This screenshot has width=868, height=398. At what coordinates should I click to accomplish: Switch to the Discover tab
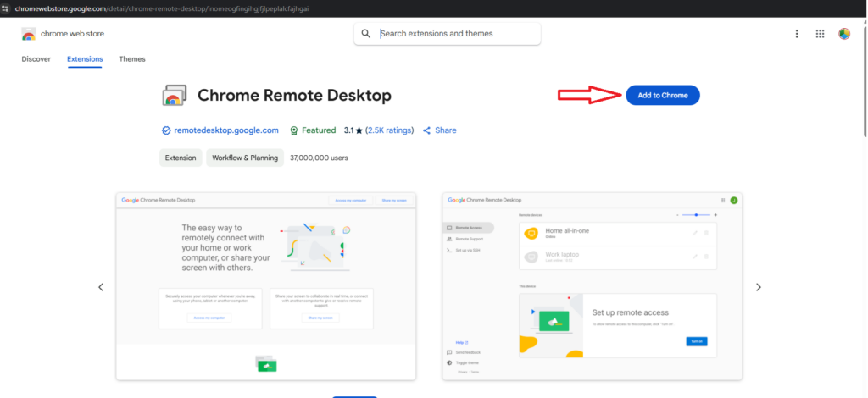pos(36,59)
